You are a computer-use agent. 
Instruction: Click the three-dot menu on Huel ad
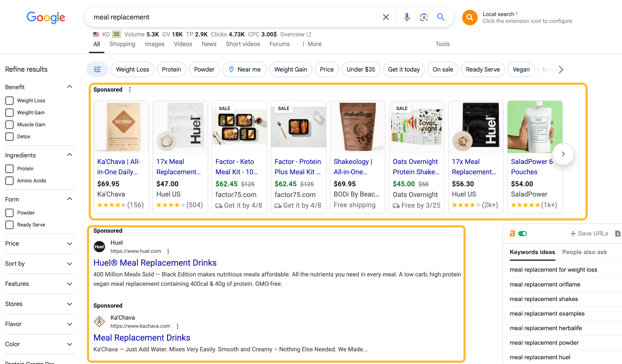(x=169, y=251)
